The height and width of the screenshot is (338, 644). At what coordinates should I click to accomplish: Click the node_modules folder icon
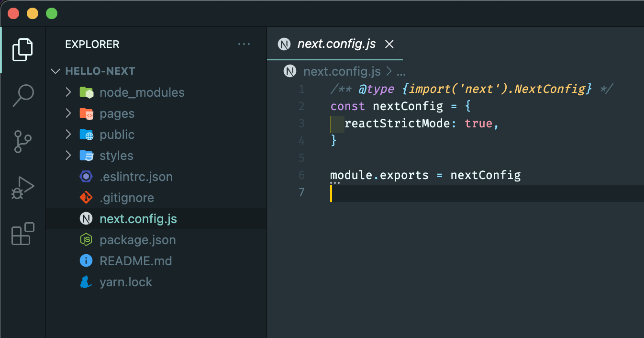pyautogui.click(x=87, y=92)
